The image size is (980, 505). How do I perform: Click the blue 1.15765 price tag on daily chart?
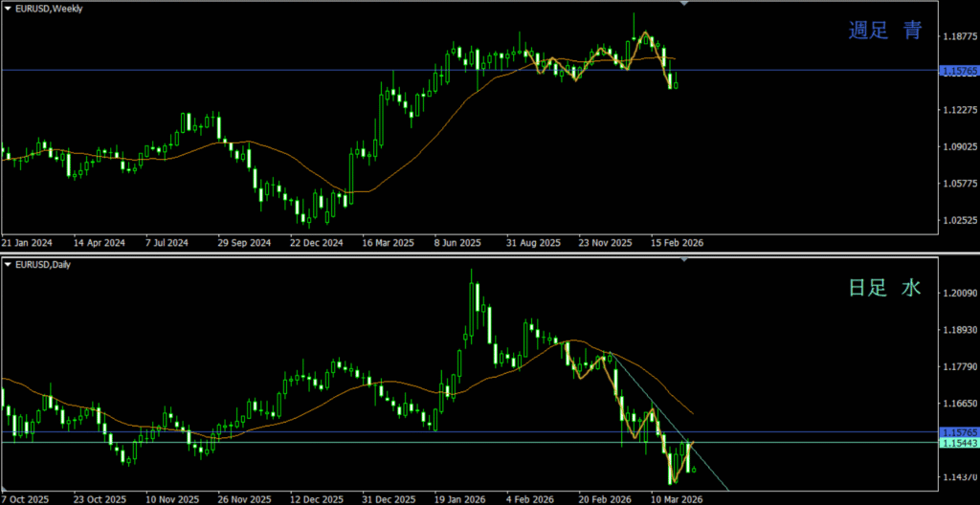[x=958, y=432]
